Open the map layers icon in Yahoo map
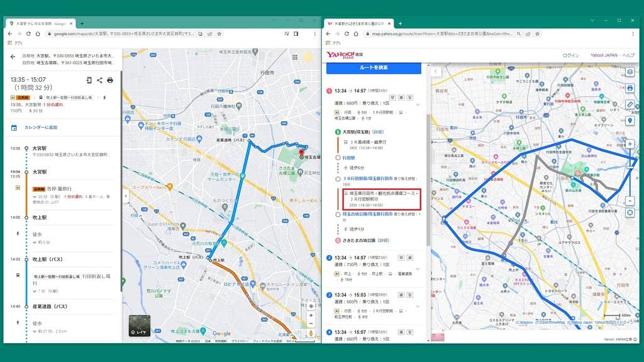Screen dimensions: 644x362 pos(630,72)
